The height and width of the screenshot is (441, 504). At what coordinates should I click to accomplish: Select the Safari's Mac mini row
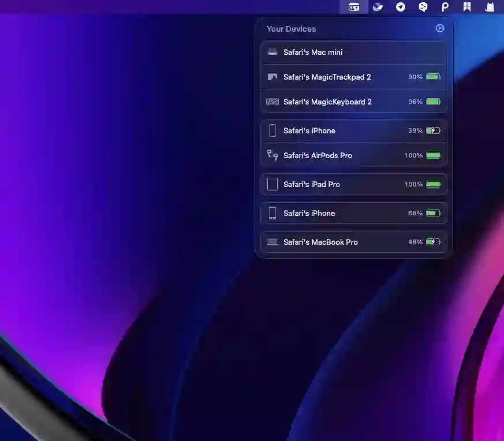(x=353, y=52)
